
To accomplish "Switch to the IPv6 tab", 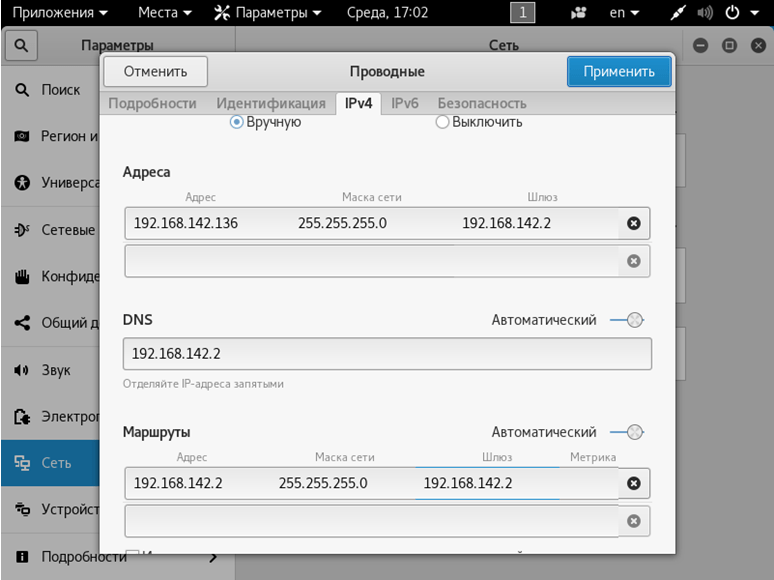I will (x=405, y=104).
